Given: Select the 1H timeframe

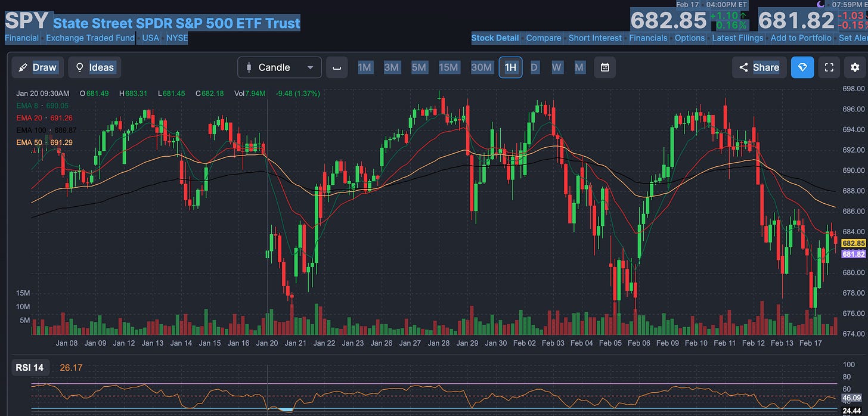Looking at the screenshot, I should tap(510, 67).
